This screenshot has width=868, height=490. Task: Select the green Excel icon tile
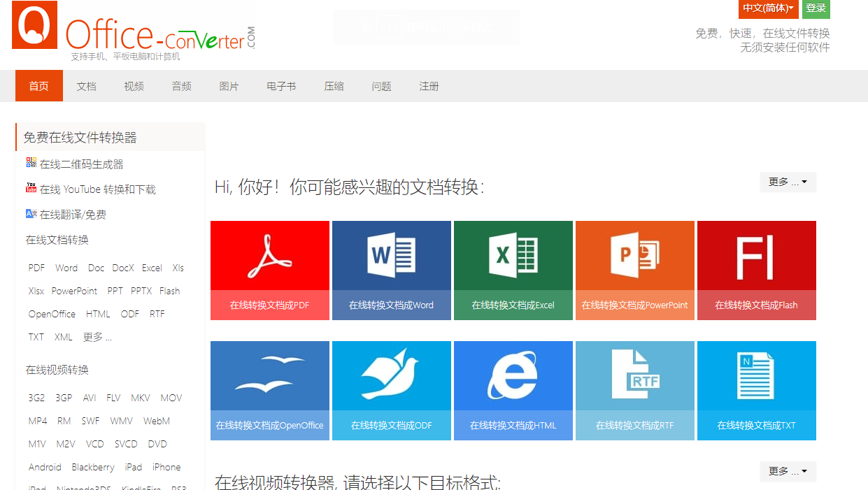coord(513,256)
